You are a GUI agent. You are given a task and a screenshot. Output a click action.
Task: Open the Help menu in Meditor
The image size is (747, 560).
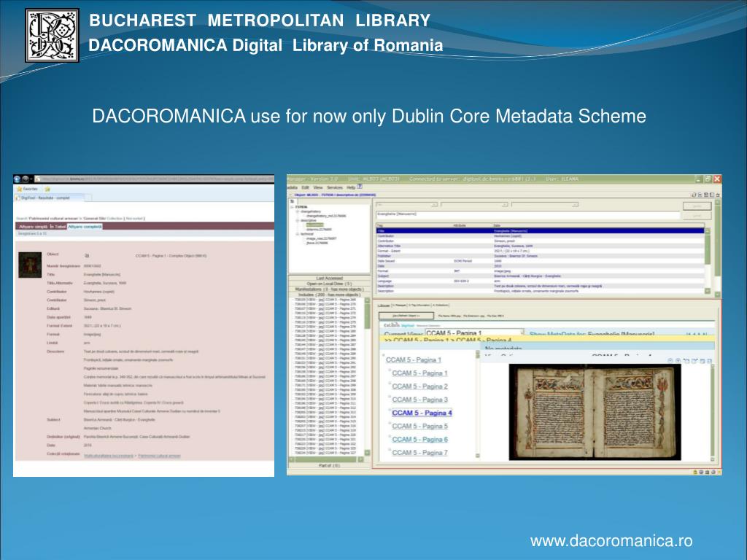click(x=351, y=187)
